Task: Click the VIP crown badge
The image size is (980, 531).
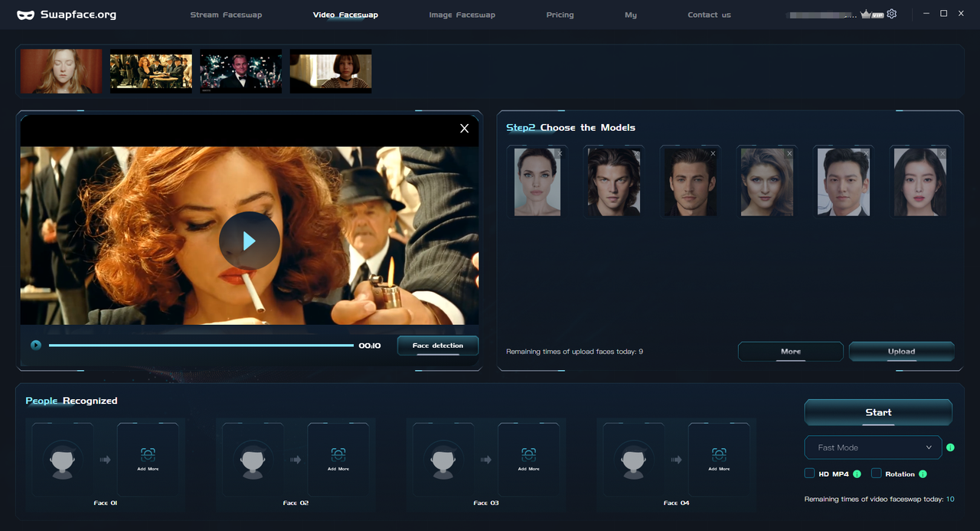Action: (x=872, y=14)
